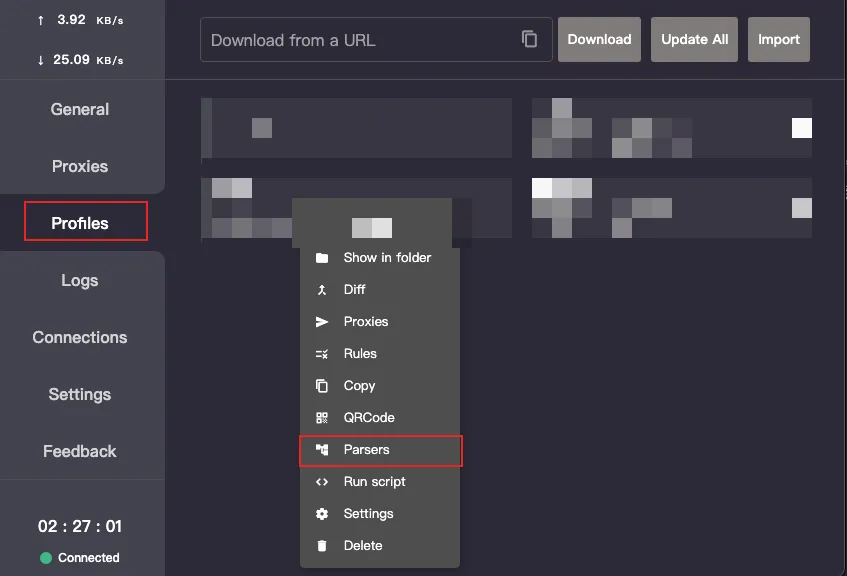This screenshot has height=576, width=847.
Task: Click the 25.09 KB/s download speed
Action: tap(80, 59)
